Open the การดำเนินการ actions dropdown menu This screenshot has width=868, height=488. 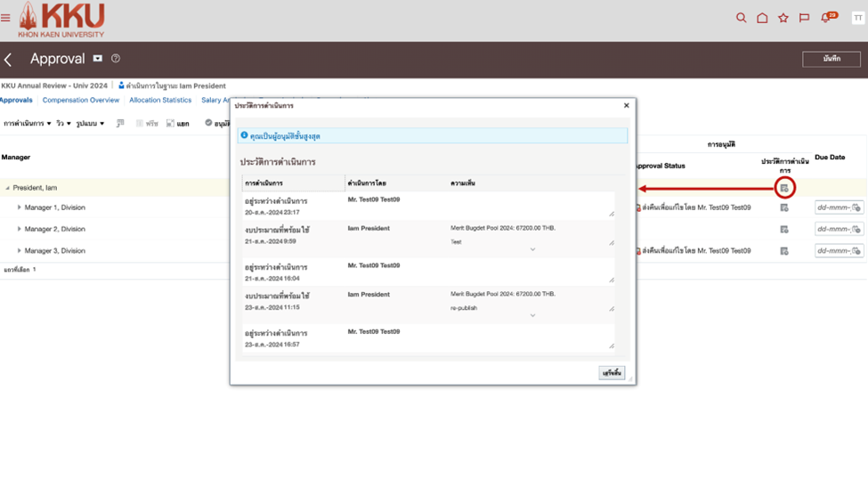tap(27, 124)
